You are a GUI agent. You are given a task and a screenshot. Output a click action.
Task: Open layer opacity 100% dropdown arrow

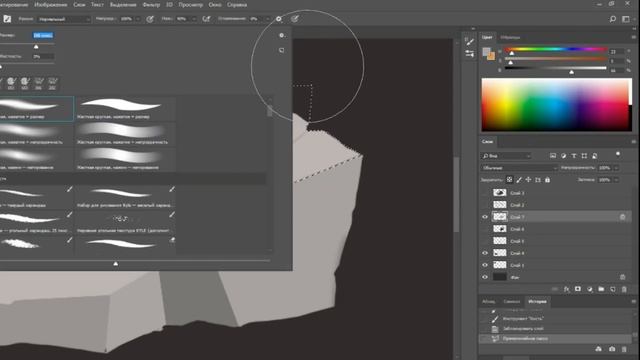tap(616, 168)
